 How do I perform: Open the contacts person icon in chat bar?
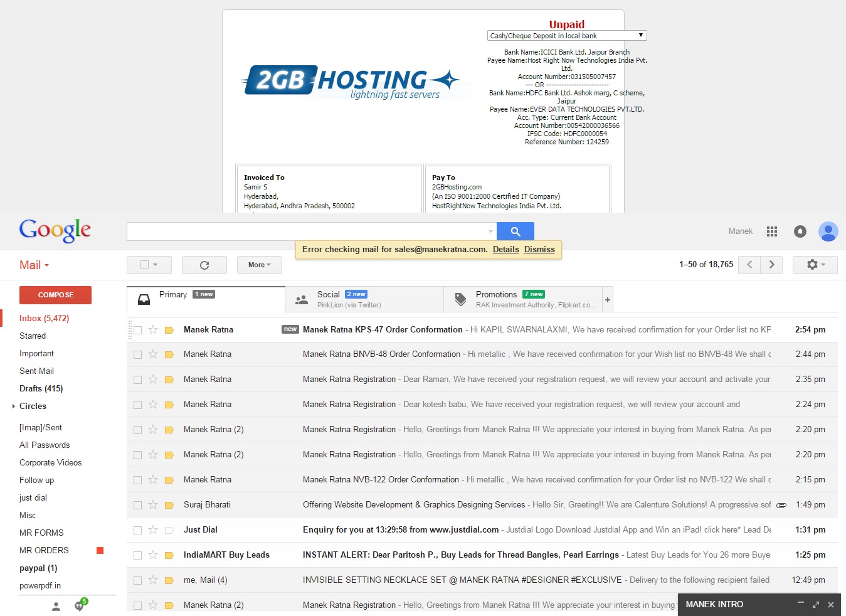[56, 606]
